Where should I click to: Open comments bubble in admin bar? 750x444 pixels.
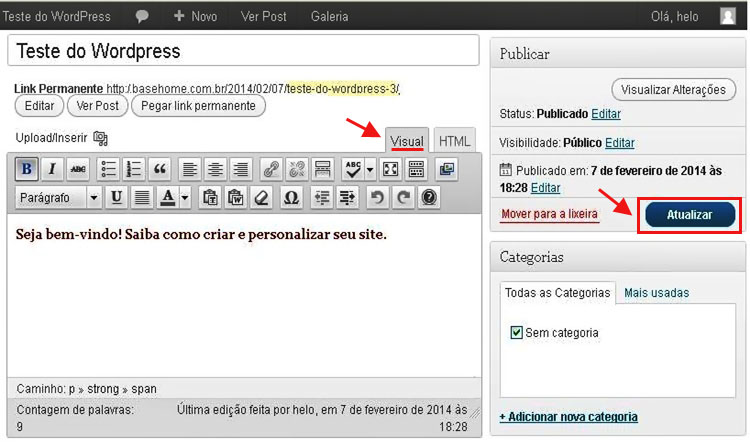pos(142,16)
